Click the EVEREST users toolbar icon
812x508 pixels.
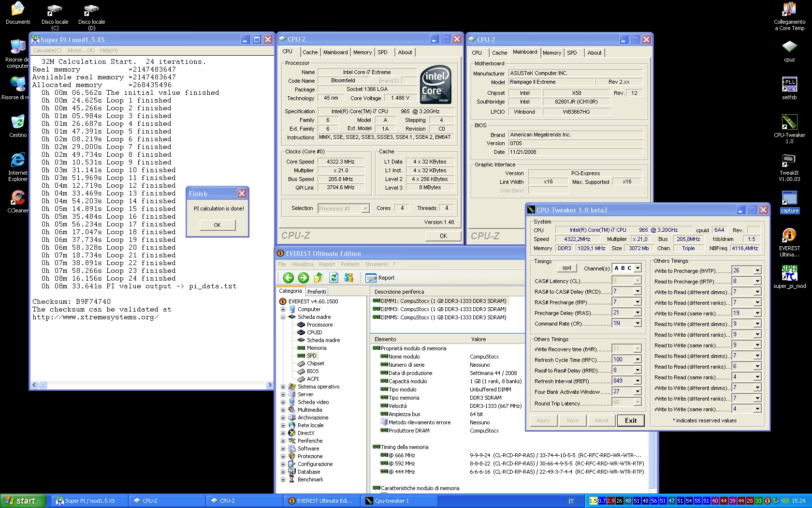tap(348, 278)
